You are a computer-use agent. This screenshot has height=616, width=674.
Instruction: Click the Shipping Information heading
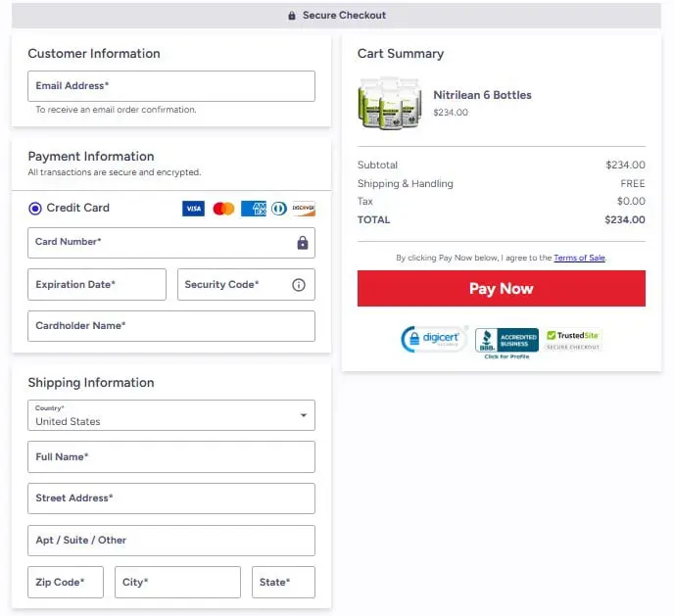click(x=91, y=383)
